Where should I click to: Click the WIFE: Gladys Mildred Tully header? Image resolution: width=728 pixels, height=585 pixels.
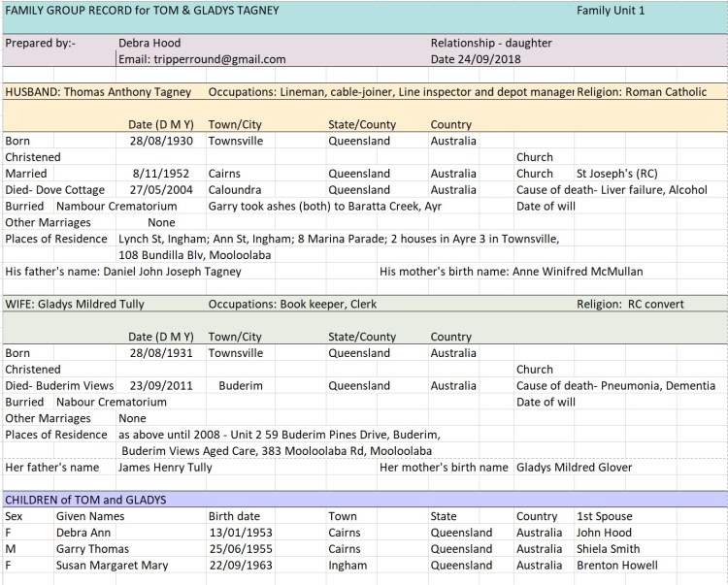(75, 305)
